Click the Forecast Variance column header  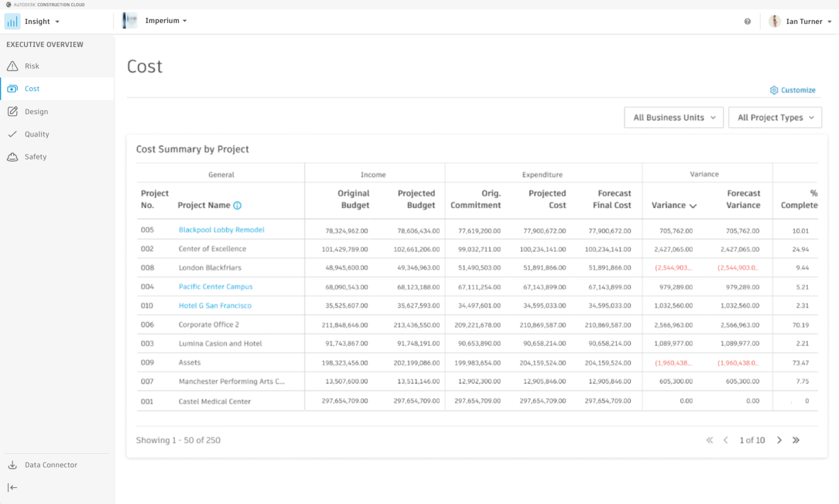tap(743, 199)
